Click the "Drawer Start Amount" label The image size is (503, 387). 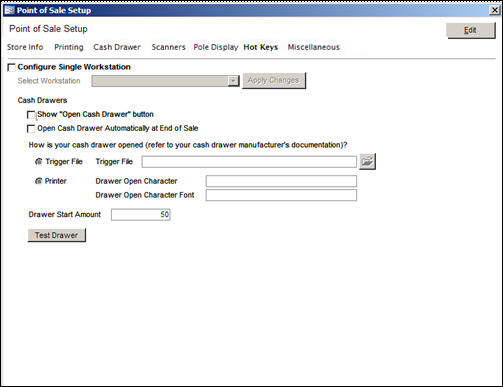tap(65, 214)
